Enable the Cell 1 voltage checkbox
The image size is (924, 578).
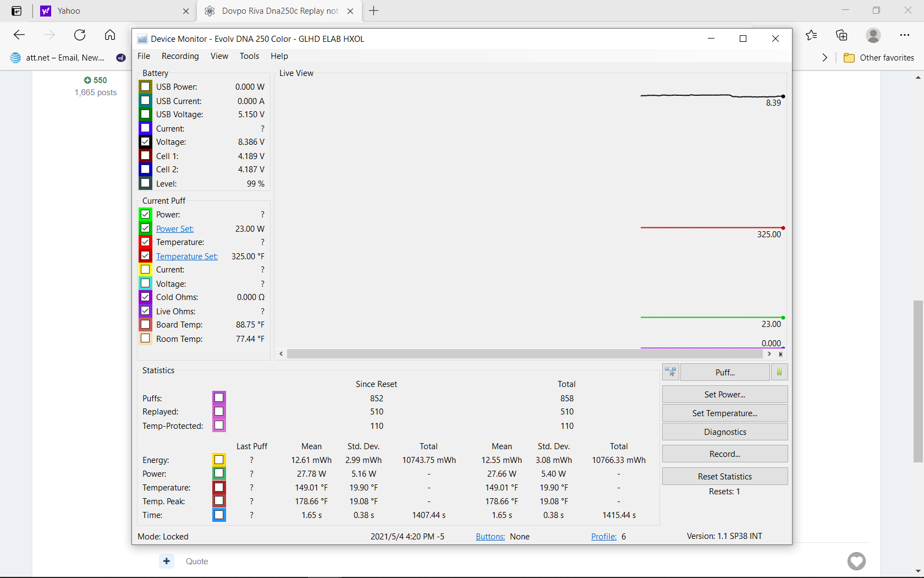click(x=145, y=156)
